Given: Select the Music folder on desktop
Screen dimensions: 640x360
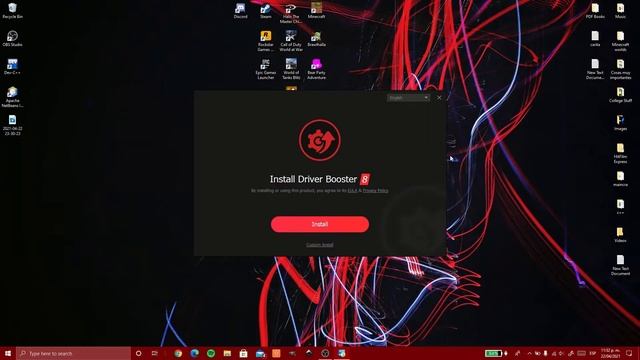Looking at the screenshot, I should tap(620, 11).
